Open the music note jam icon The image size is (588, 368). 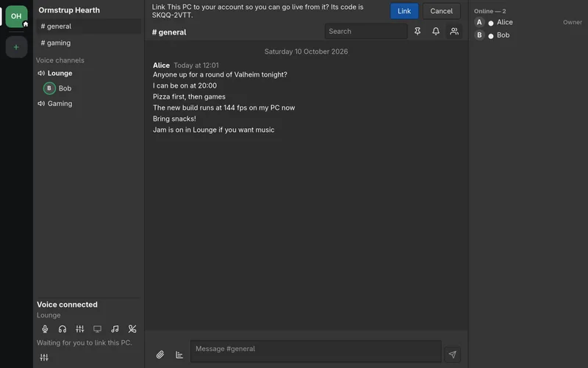(115, 329)
